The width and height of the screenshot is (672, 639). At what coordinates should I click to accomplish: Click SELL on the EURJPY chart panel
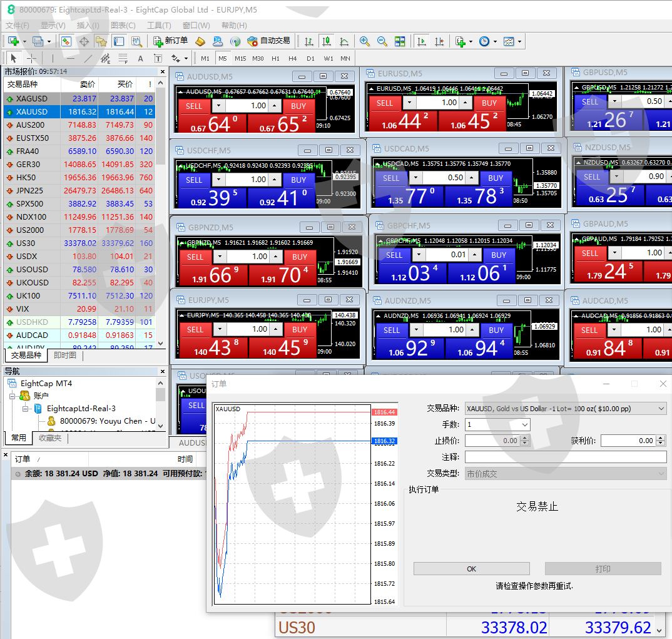pyautogui.click(x=195, y=330)
